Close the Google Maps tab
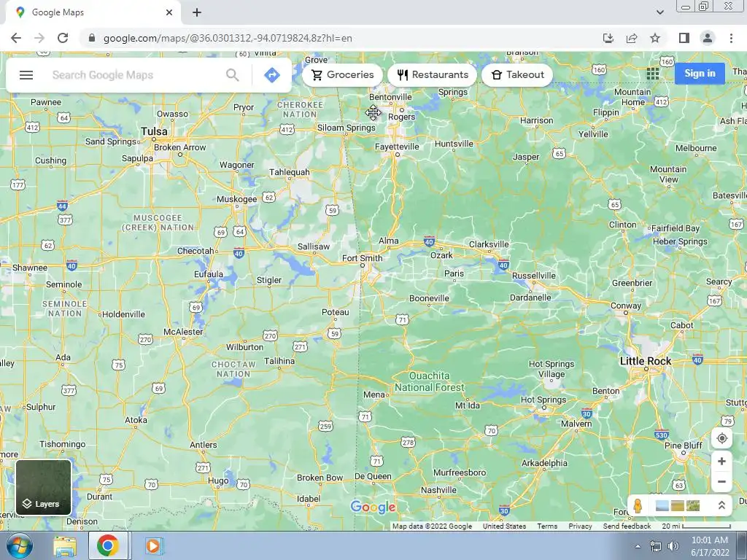Image resolution: width=747 pixels, height=560 pixels. [169, 12]
